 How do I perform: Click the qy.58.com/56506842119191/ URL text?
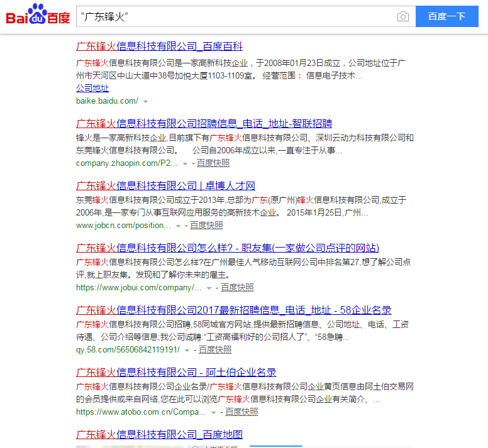(x=128, y=350)
